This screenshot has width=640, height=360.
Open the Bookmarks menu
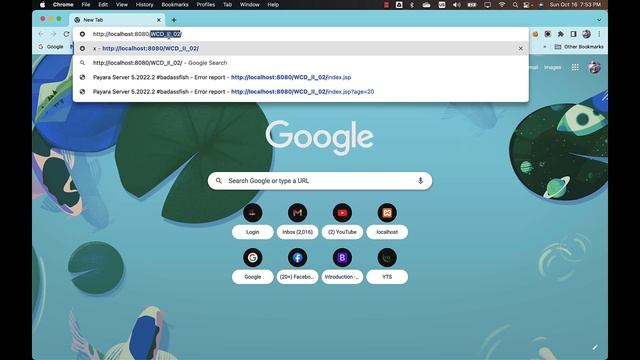175,5
